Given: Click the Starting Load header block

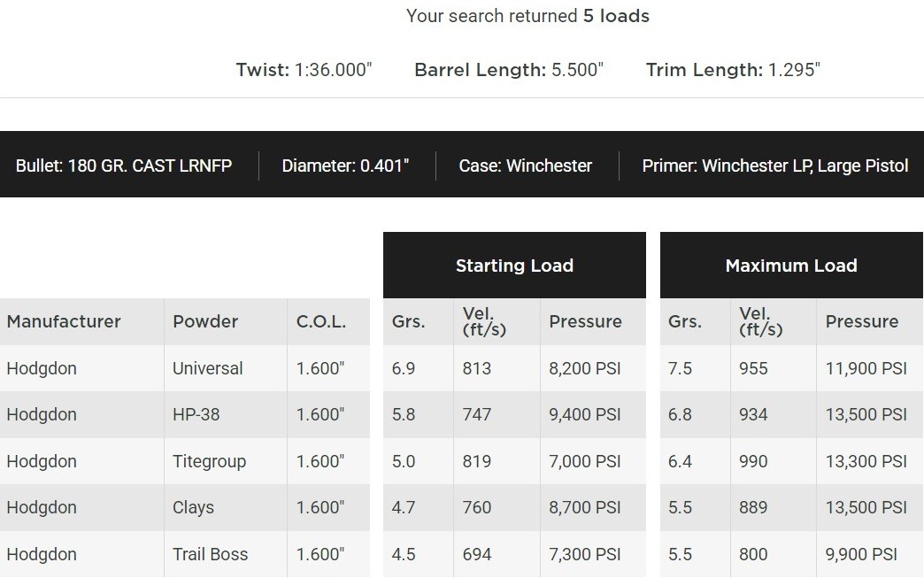Looking at the screenshot, I should tap(514, 266).
